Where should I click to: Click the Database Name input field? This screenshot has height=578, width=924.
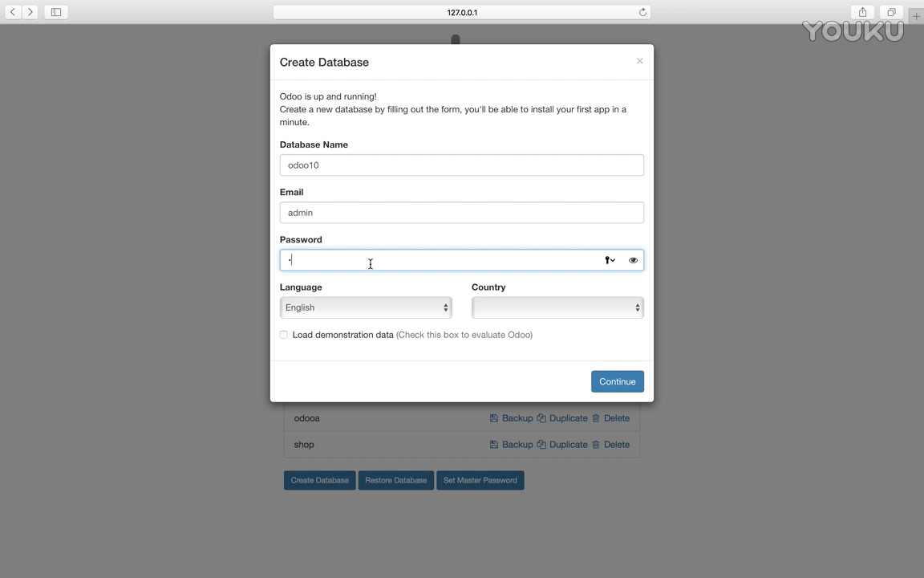point(461,165)
